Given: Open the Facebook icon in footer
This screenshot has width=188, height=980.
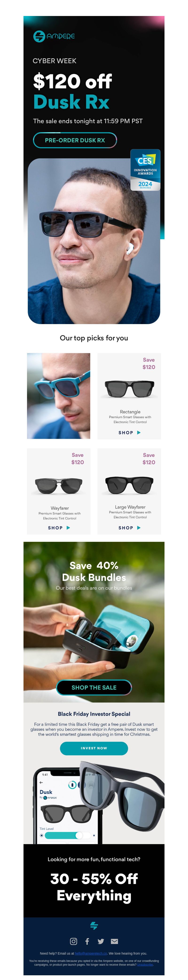Looking at the screenshot, I should tap(87, 941).
